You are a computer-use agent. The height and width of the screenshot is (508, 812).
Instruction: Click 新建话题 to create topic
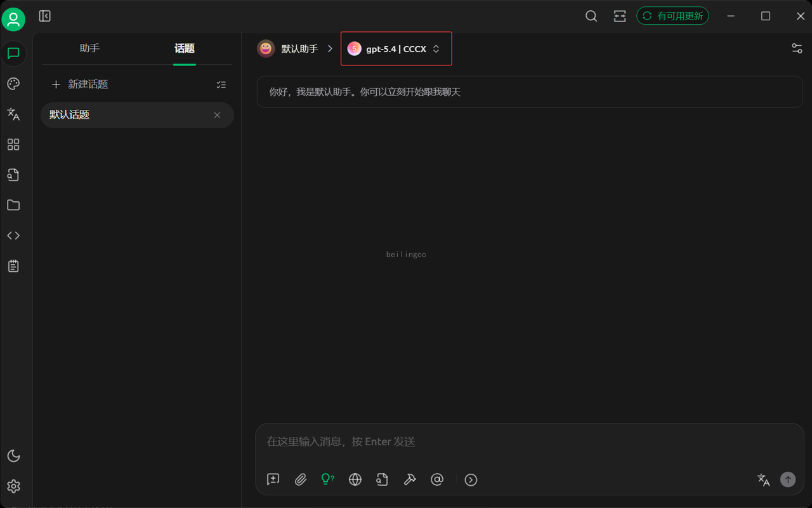coord(79,84)
